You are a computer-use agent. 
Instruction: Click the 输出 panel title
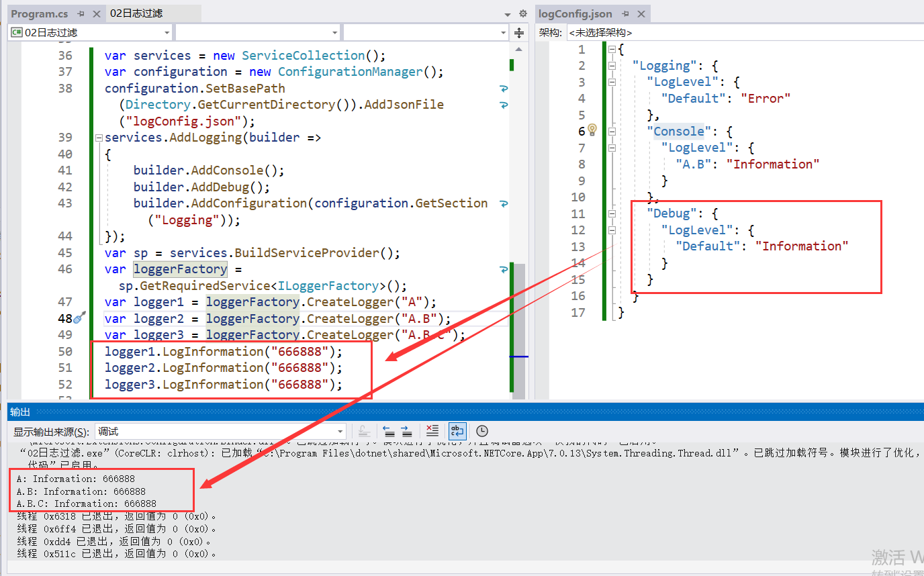coord(20,412)
